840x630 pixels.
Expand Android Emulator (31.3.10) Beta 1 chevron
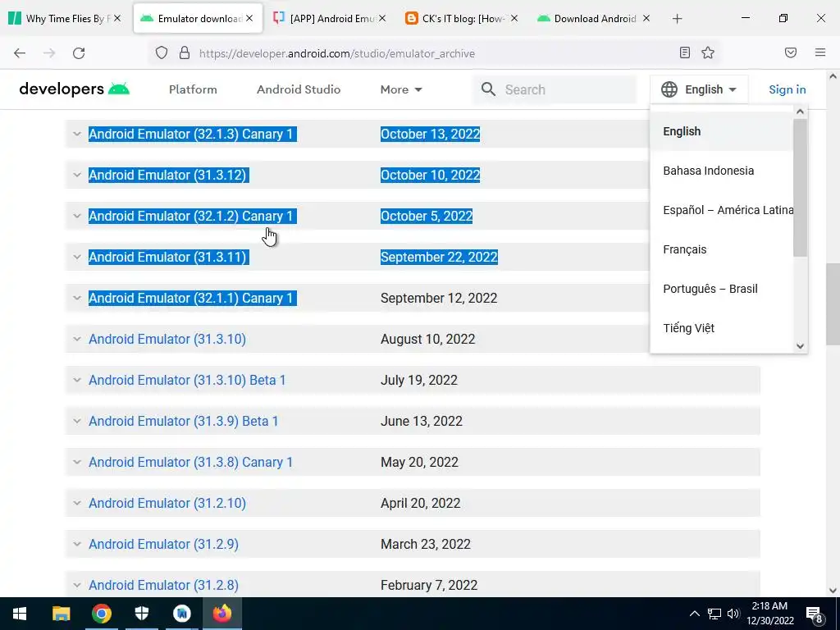coord(77,380)
